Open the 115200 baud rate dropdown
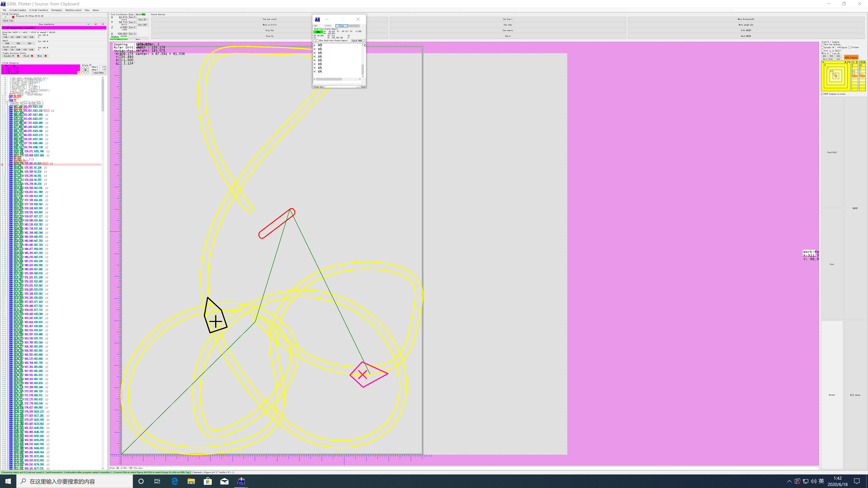The height and width of the screenshot is (488, 868). 334,26
